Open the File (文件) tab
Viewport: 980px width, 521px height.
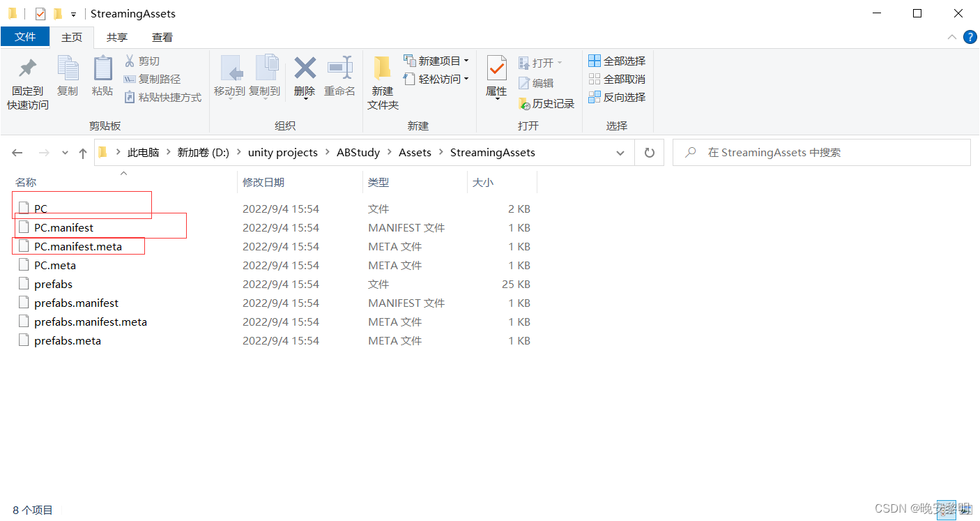tap(25, 37)
